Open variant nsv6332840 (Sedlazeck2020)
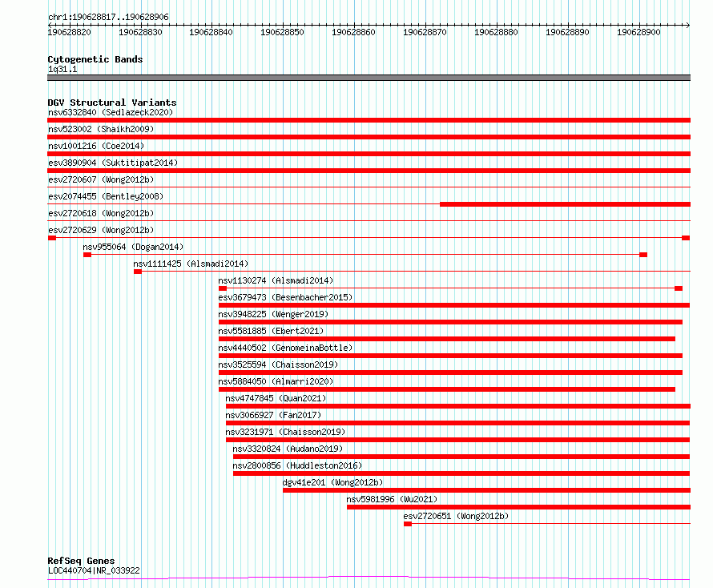The image size is (713, 588). [x=111, y=112]
